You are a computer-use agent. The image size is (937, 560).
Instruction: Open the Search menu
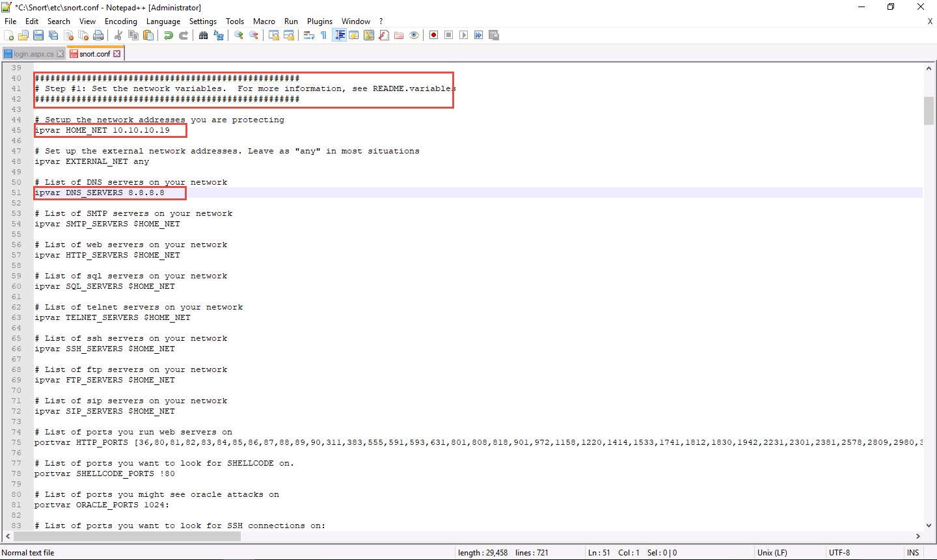(59, 21)
